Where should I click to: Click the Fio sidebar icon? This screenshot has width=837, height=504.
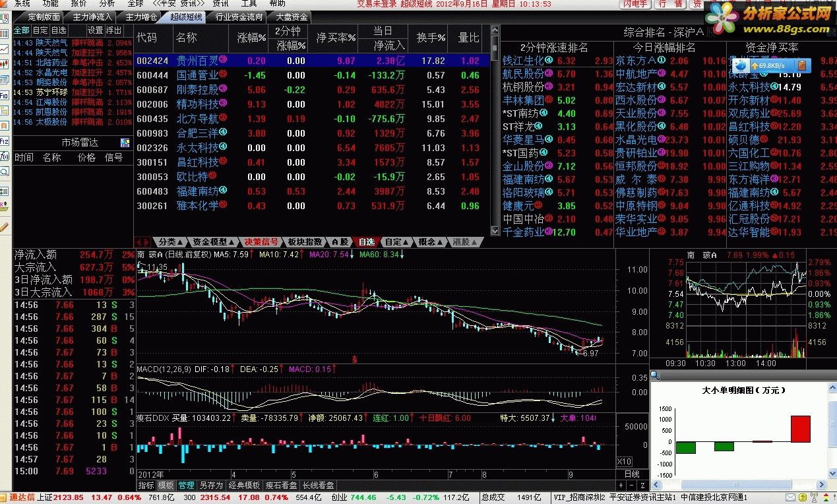point(5,96)
